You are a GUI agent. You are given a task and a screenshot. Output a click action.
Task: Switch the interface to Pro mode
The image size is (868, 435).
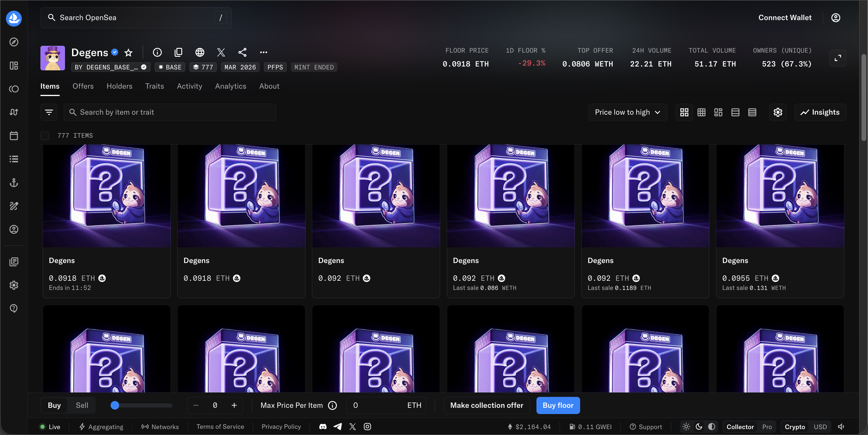(767, 426)
